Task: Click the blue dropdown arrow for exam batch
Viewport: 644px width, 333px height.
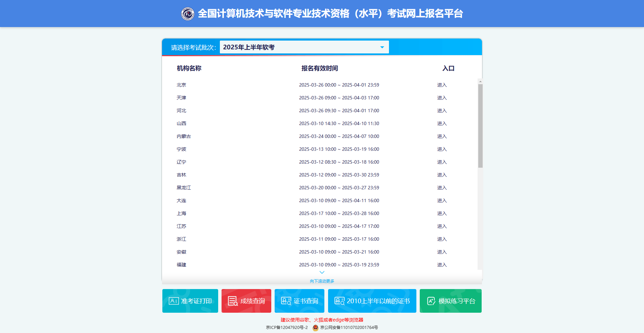Action: tap(382, 47)
